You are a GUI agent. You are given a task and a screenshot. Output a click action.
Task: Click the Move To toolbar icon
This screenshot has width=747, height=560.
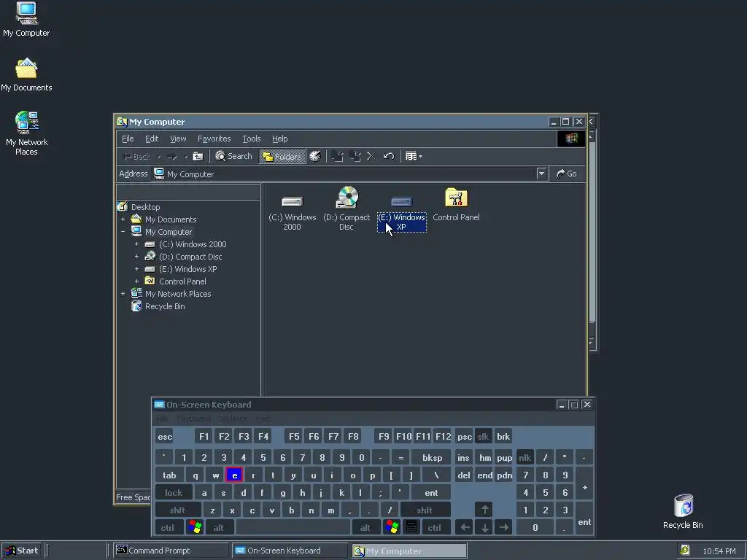tap(337, 156)
